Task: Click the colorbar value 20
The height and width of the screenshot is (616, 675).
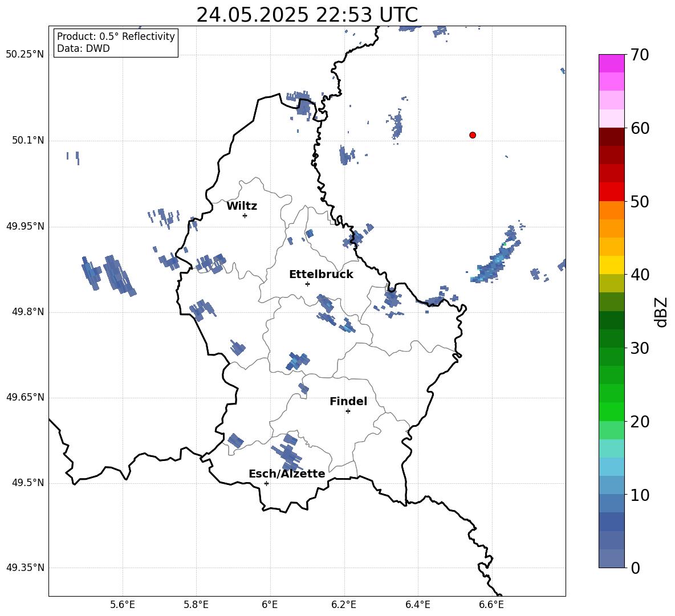Action: [x=640, y=421]
